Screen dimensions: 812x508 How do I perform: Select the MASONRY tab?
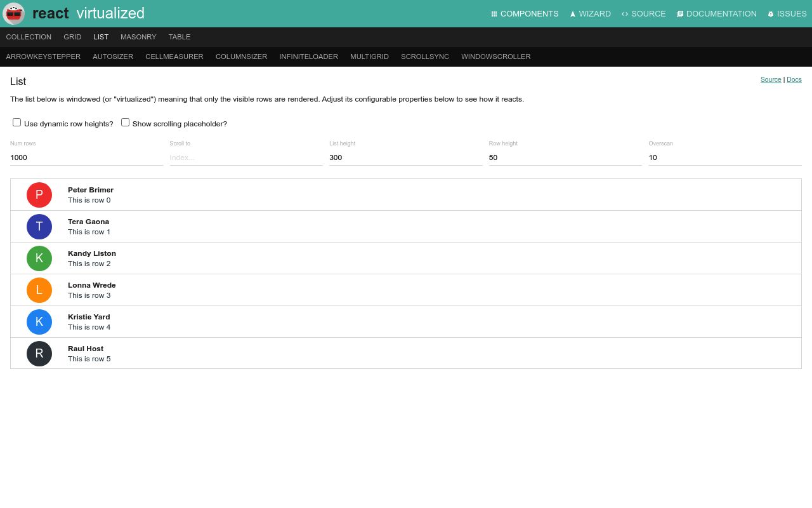[x=138, y=37]
